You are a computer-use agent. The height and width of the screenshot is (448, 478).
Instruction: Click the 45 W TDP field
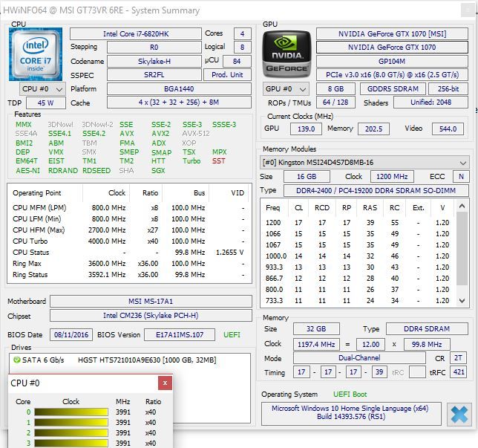[46, 103]
